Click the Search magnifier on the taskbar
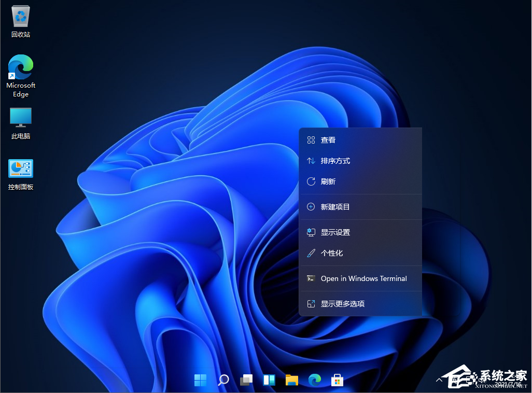This screenshot has width=532, height=393. coord(223,380)
